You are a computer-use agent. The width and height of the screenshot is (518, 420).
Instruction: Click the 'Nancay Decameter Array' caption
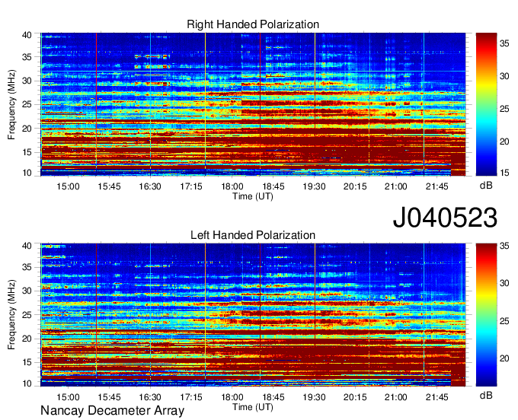pyautogui.click(x=112, y=411)
